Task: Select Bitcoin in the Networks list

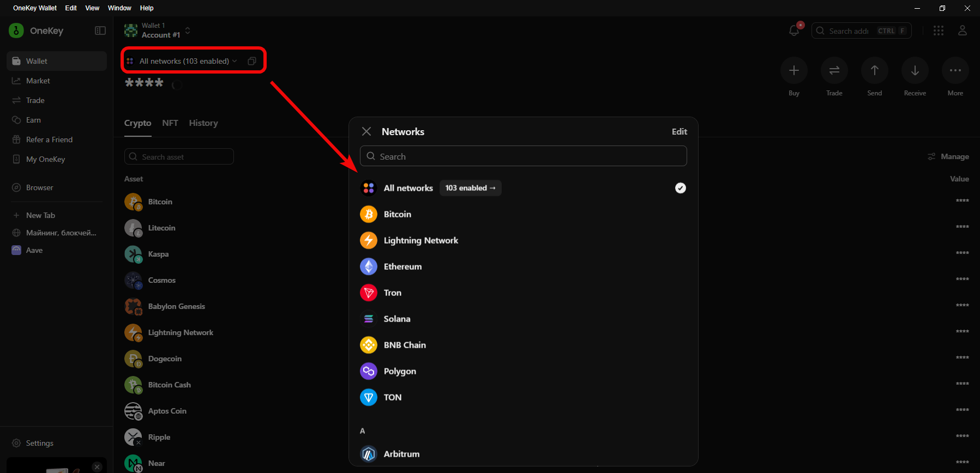Action: pos(523,214)
